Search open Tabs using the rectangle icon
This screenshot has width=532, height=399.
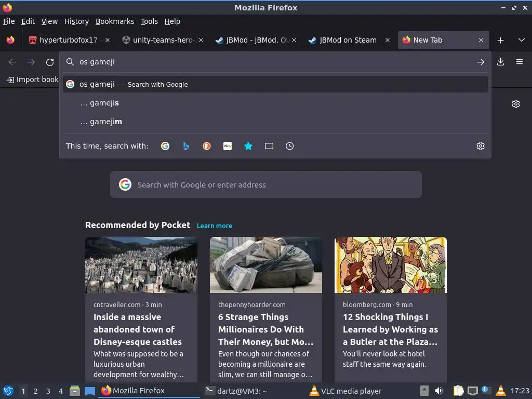269,146
